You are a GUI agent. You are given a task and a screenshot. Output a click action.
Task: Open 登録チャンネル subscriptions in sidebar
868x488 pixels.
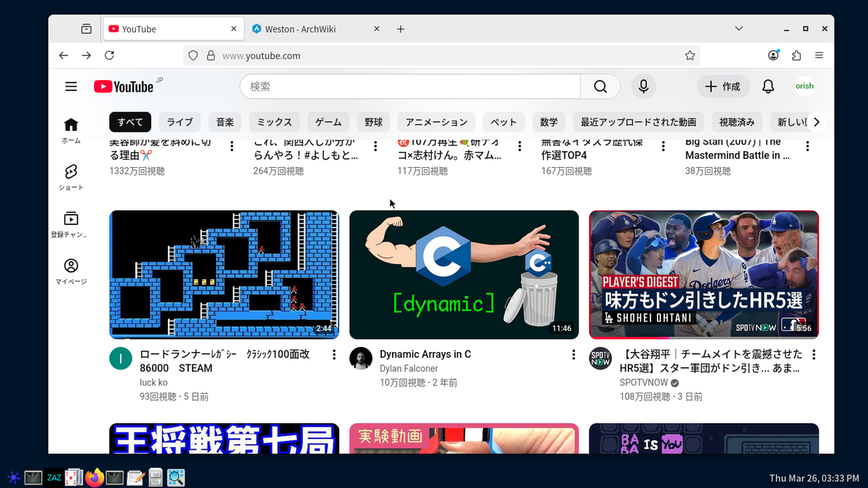click(71, 225)
